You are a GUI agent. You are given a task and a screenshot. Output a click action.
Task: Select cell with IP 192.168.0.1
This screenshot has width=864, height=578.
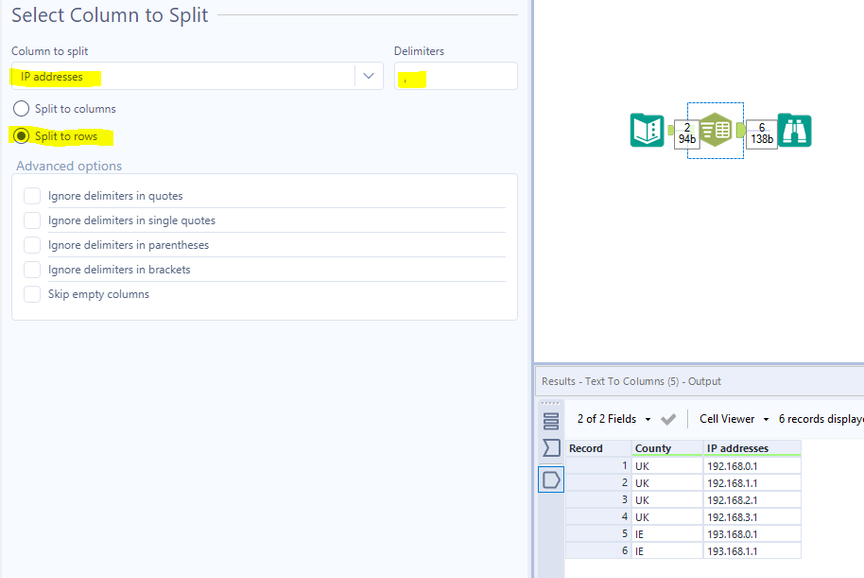752,466
